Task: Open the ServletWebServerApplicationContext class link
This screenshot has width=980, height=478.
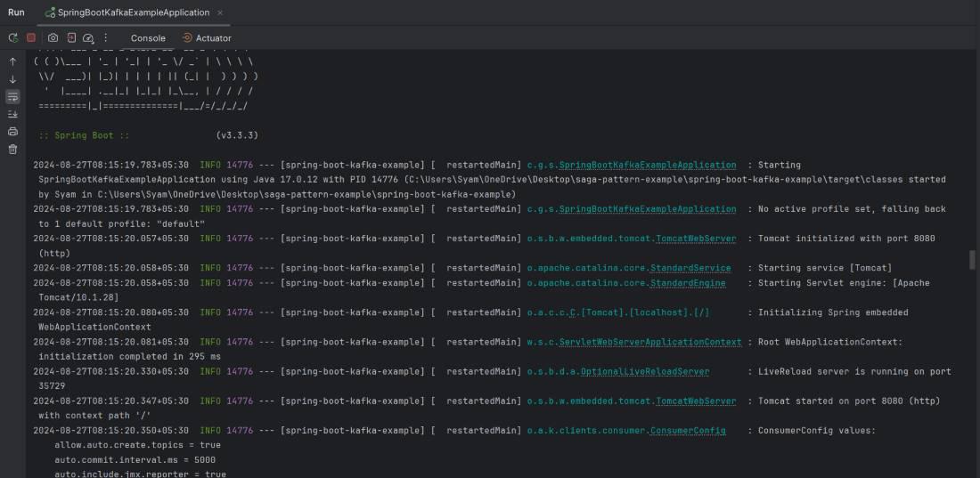Action: (x=649, y=342)
